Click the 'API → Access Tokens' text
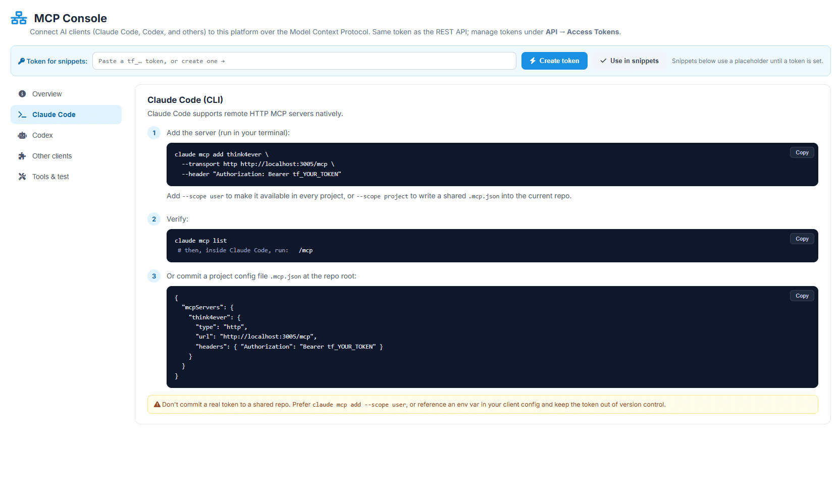840x504 pixels. (x=582, y=32)
